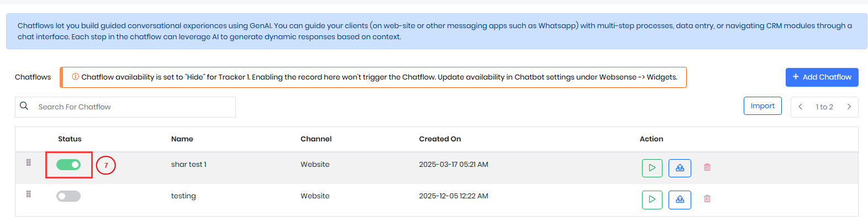Click the Import button
Screen dimensions: 868x221
click(762, 106)
